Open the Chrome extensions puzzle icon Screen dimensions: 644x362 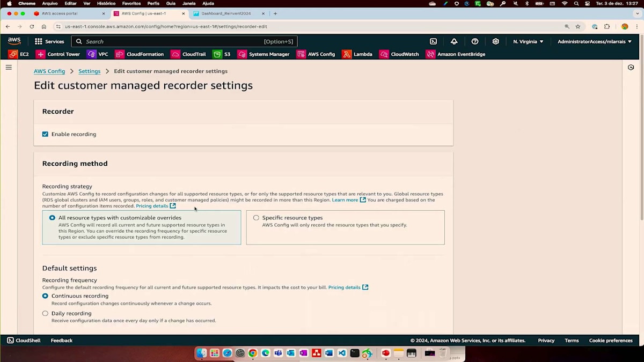(x=607, y=26)
